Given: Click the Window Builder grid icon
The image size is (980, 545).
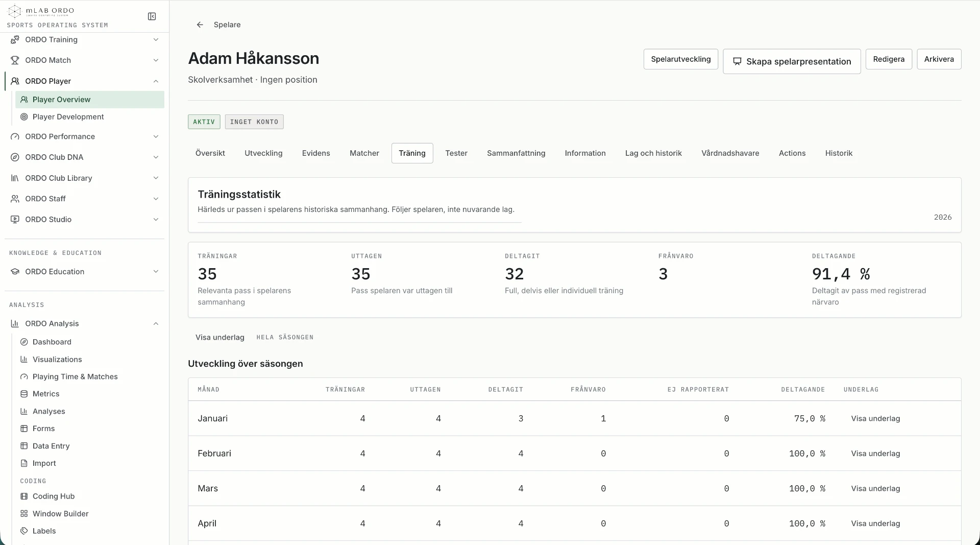Looking at the screenshot, I should pos(24,514).
